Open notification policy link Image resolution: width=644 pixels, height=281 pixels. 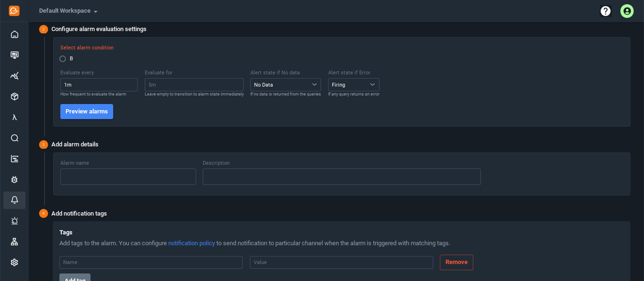tap(191, 243)
